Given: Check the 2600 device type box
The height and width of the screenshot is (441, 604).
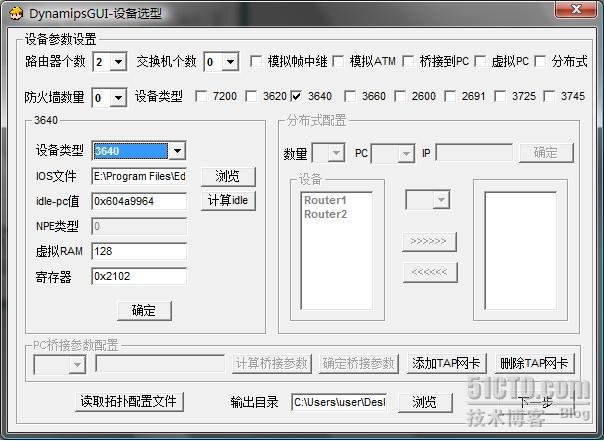Looking at the screenshot, I should pos(400,96).
